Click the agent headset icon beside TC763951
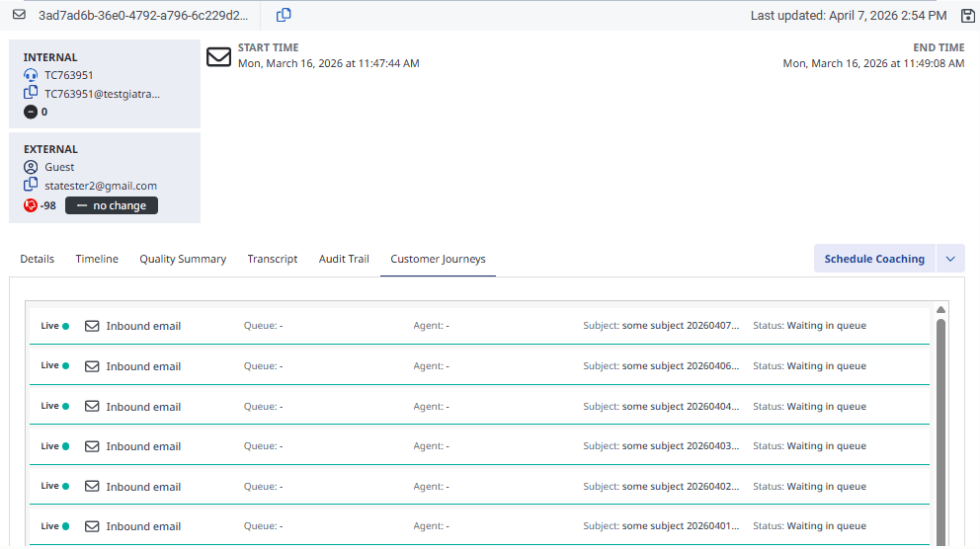Image resolution: width=980 pixels, height=549 pixels. pos(31,75)
